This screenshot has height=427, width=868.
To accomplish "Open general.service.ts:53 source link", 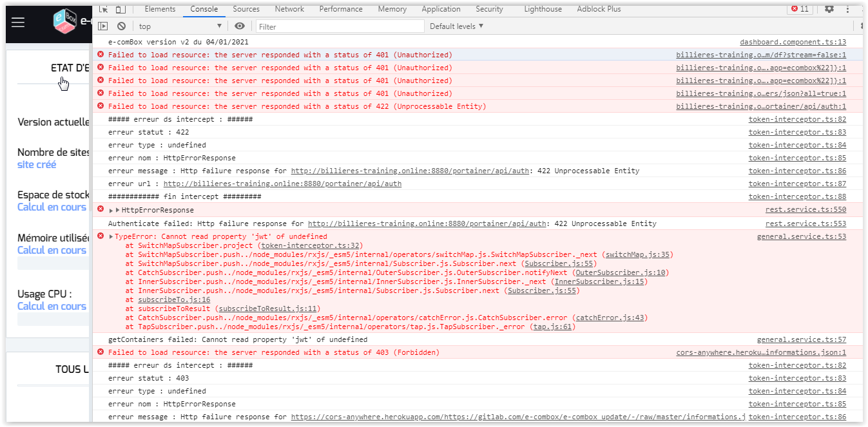I will [x=801, y=236].
